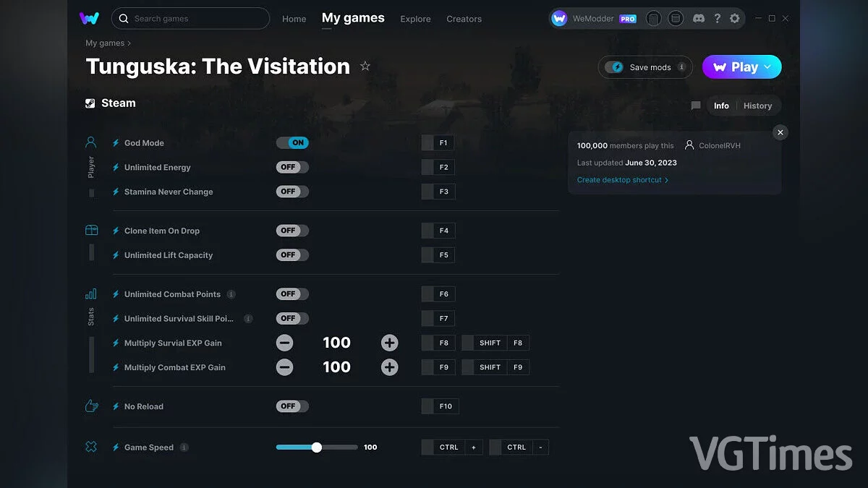Screen dimensions: 868x488
Task: Increase Multiply Combat EXP Gain with plus button
Action: point(389,367)
